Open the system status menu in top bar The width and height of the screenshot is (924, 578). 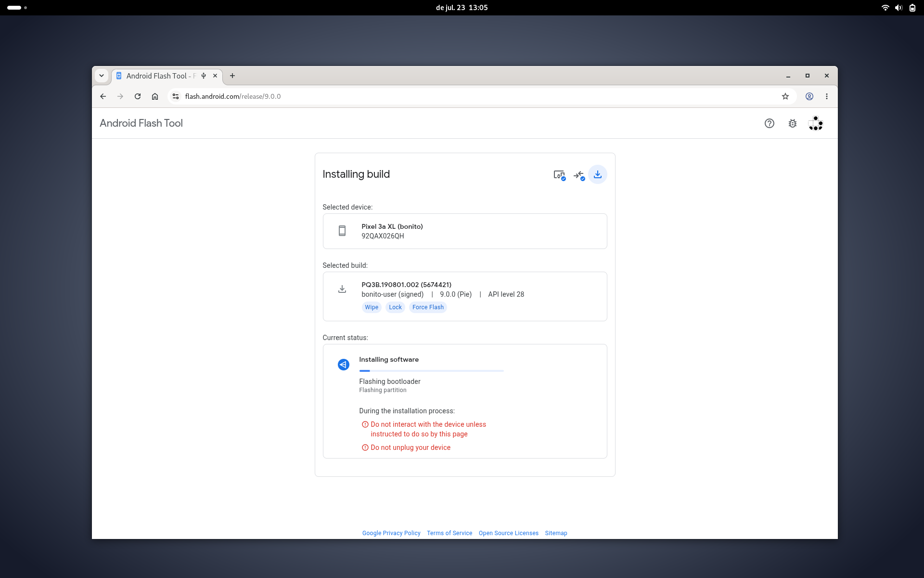click(x=898, y=8)
